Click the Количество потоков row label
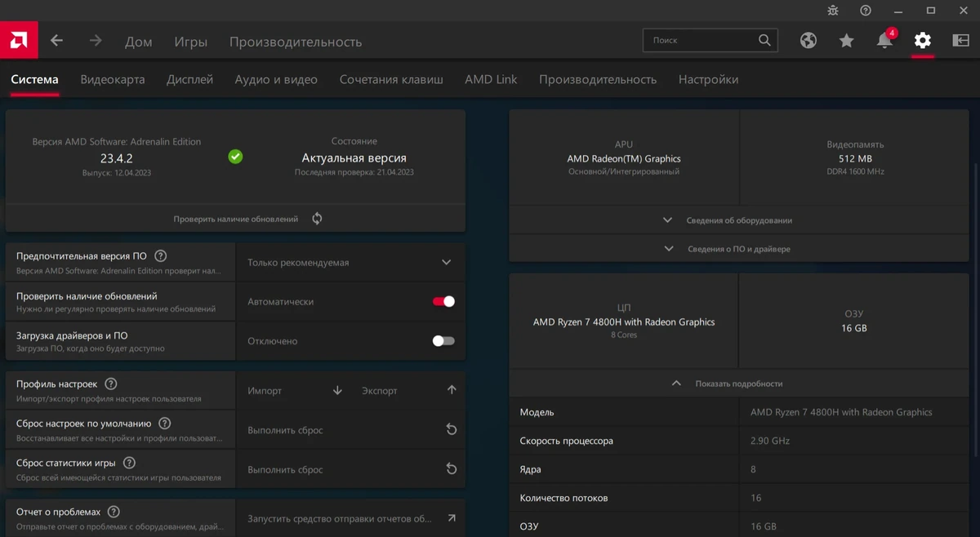The image size is (980, 537). click(563, 498)
